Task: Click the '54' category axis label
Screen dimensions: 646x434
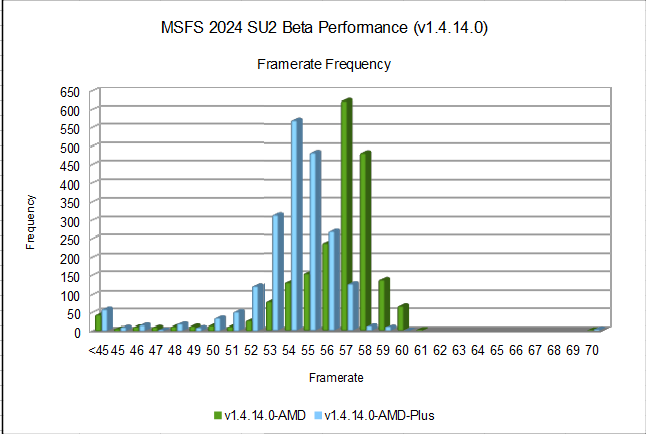Action: click(289, 350)
